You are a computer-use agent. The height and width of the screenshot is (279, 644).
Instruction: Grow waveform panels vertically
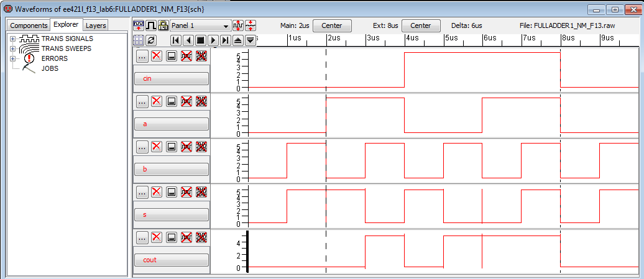click(238, 25)
